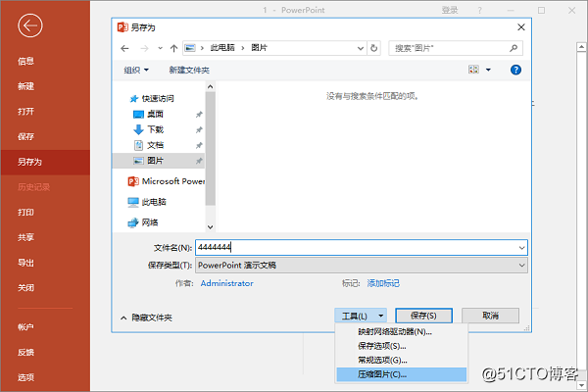
Task: Collapse folders with 隐藏文件夹
Action: click(x=146, y=318)
